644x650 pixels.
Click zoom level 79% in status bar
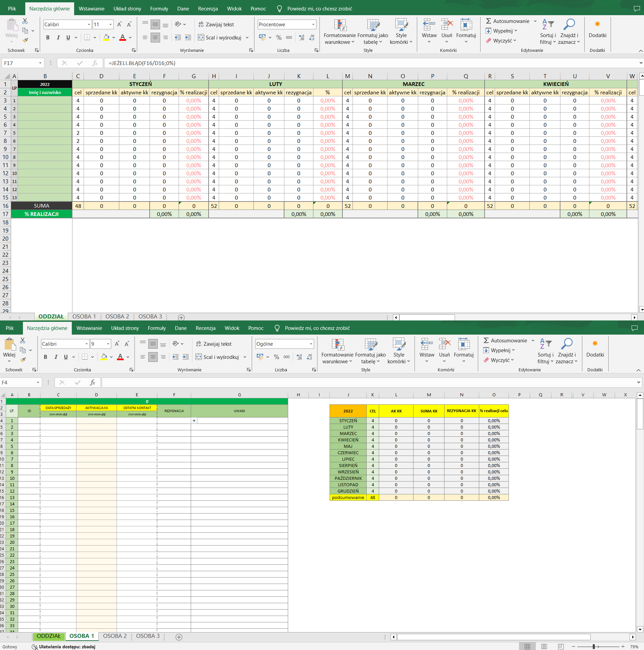635,647
